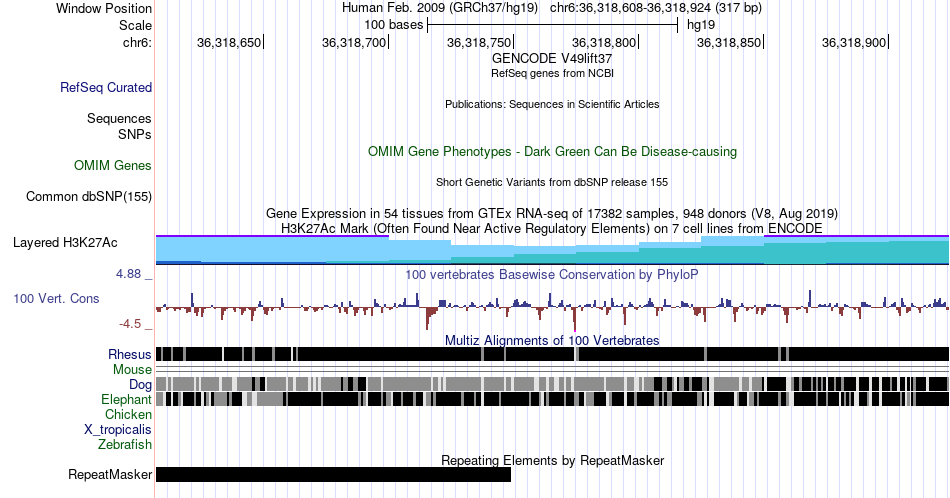Click the GTEx Gene Expression track title

click(552, 213)
